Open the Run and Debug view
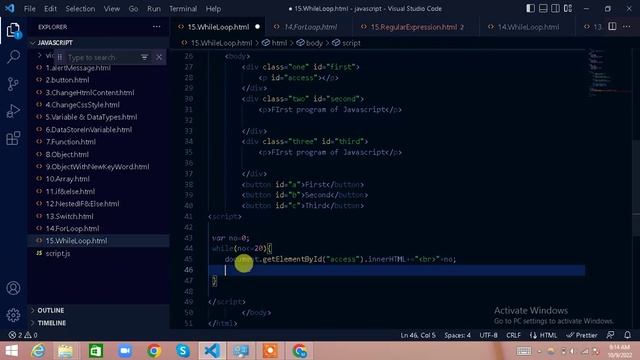640x360 pixels. [13, 111]
